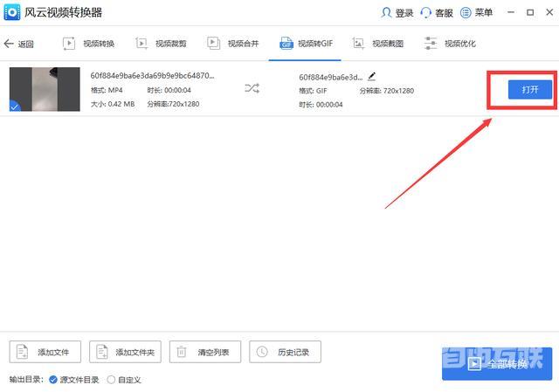Minimize the converter window
The width and height of the screenshot is (559, 392).
click(511, 12)
